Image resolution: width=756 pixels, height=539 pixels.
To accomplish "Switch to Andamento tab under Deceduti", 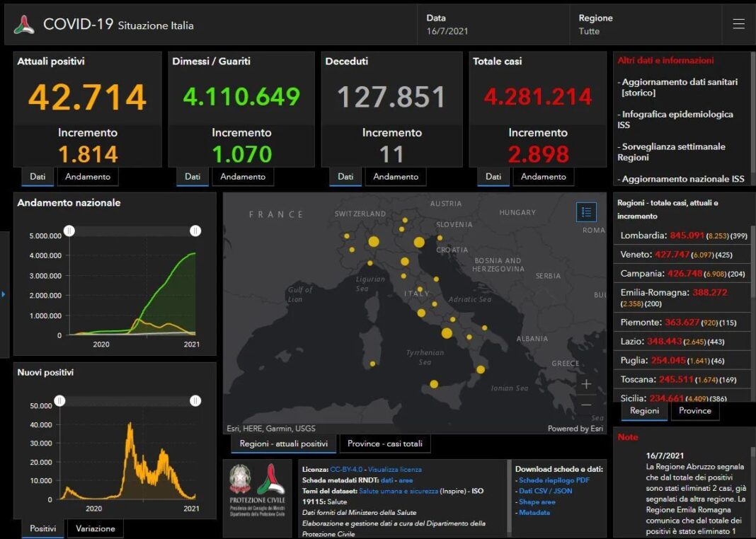I will click(x=395, y=177).
